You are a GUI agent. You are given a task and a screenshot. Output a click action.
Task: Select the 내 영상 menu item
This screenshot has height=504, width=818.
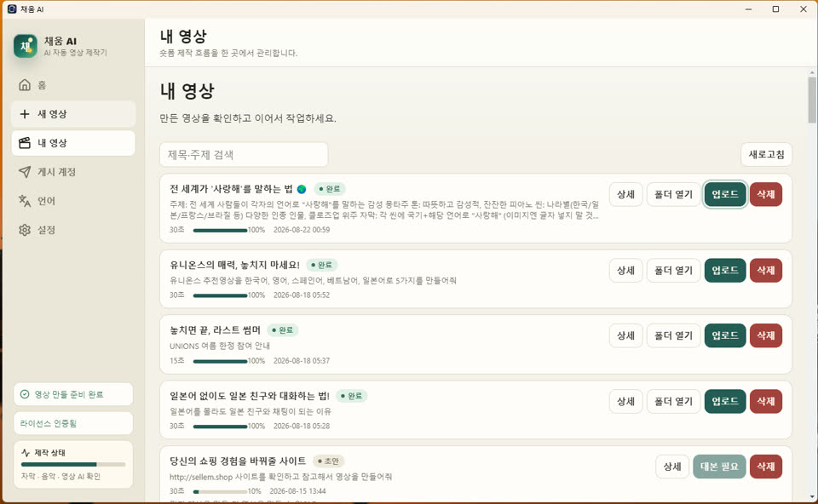pos(73,143)
